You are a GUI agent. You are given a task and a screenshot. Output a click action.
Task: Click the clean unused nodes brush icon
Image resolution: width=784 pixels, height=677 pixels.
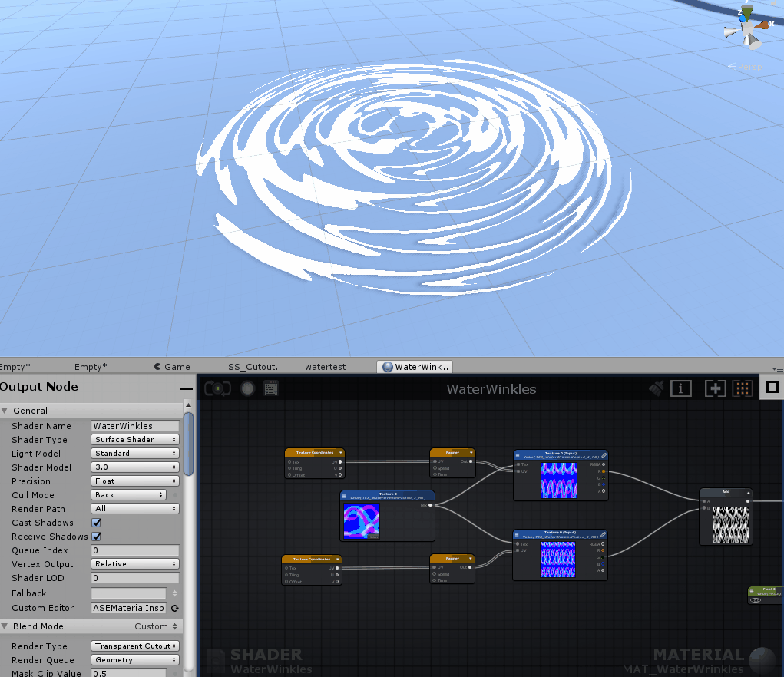pos(657,388)
